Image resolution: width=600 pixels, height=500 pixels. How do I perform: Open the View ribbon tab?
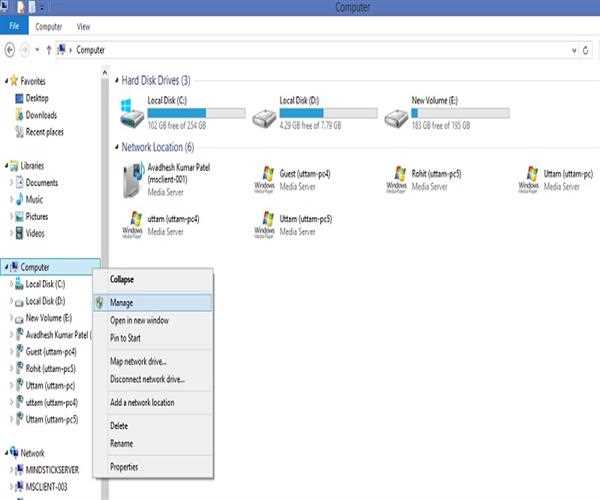(83, 27)
